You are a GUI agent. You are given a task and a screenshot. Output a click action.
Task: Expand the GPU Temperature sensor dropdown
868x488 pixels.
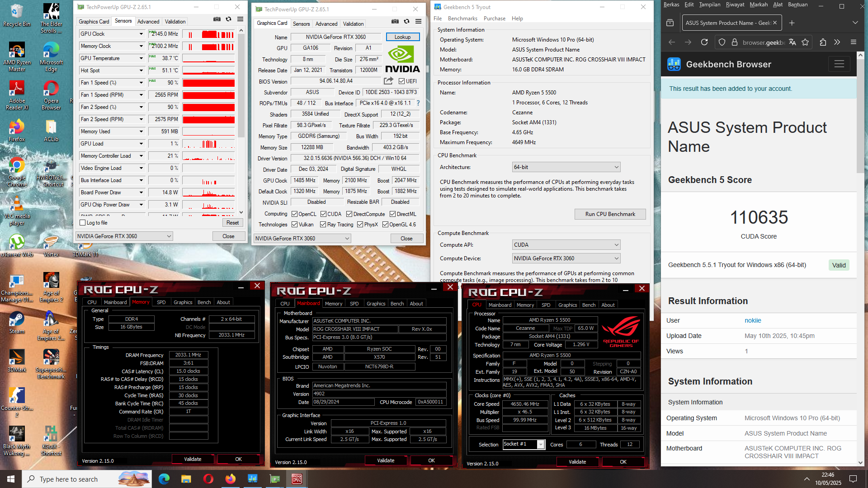coord(141,58)
